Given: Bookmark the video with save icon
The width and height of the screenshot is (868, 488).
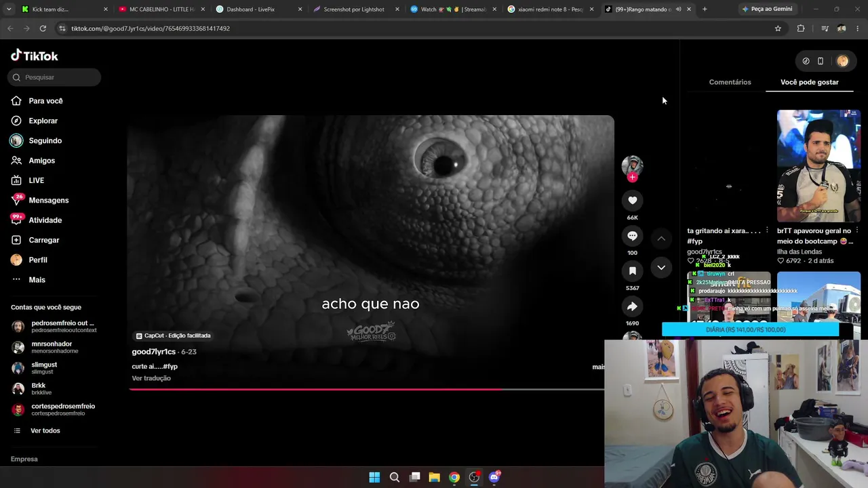Looking at the screenshot, I should 632,270.
